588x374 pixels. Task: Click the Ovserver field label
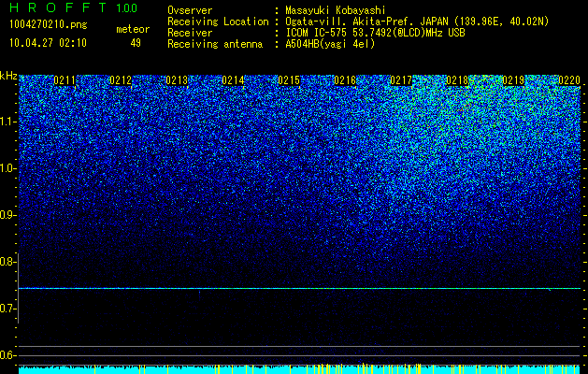click(190, 10)
